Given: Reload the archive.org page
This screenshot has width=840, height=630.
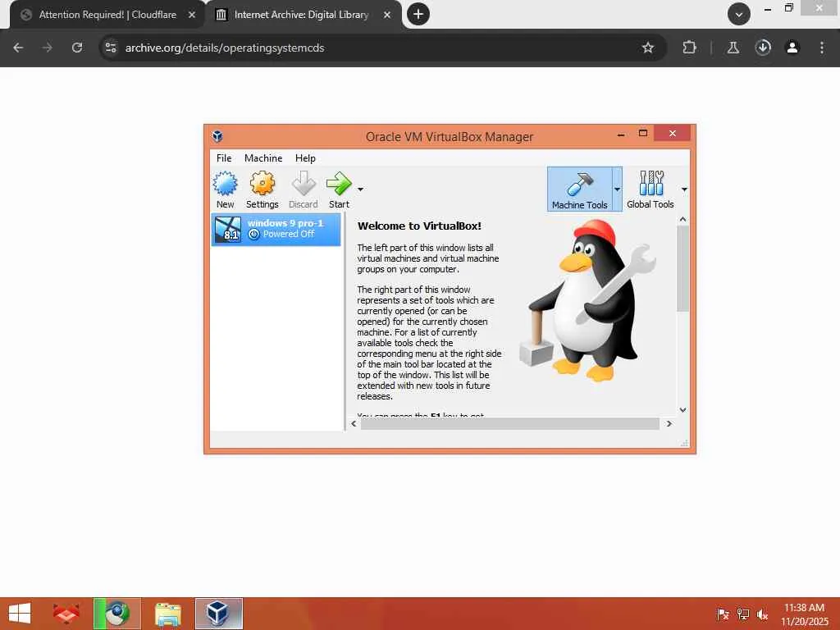Looking at the screenshot, I should click(x=77, y=48).
